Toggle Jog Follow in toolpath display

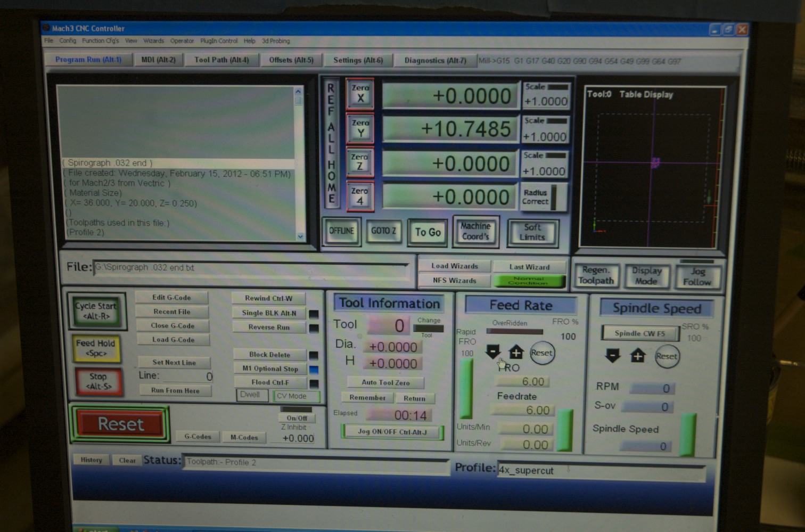[697, 277]
